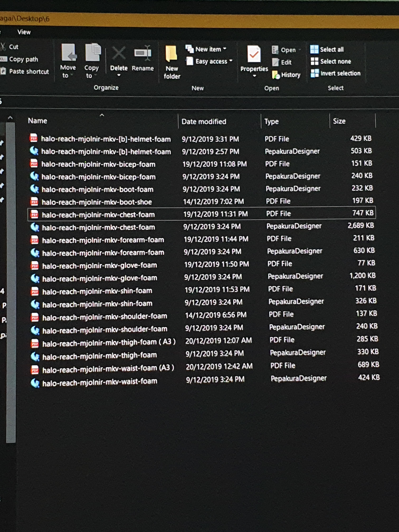The width and height of the screenshot is (399, 532).
Task: Open Properties via the checkmark icon
Action: point(254,54)
